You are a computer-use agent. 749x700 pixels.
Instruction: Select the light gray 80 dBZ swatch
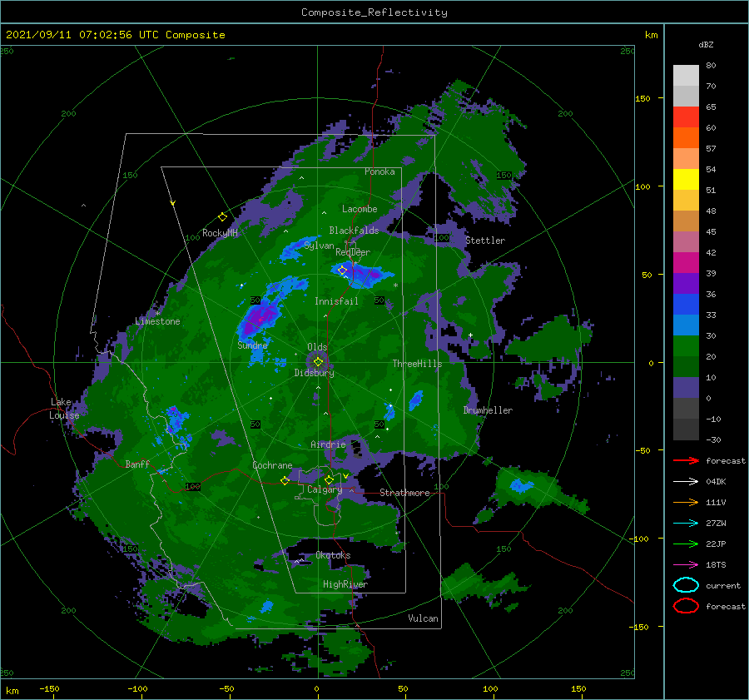pyautogui.click(x=686, y=75)
